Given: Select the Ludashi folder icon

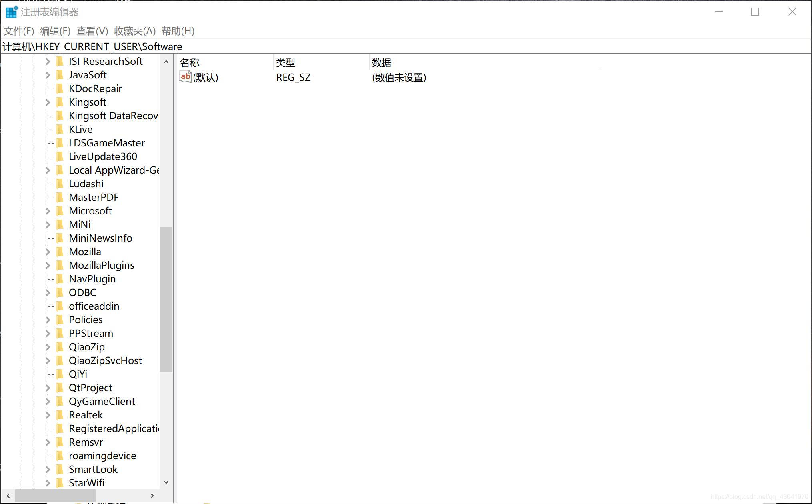Looking at the screenshot, I should pyautogui.click(x=60, y=184).
